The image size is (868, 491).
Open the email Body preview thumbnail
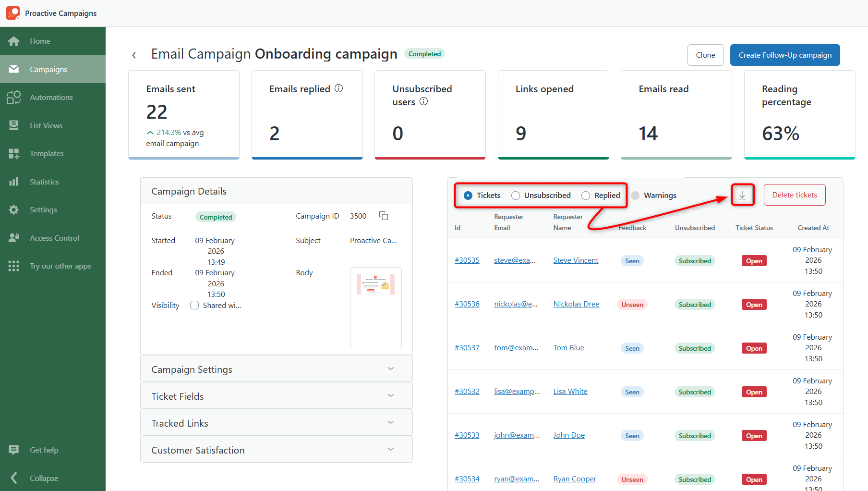[375, 307]
